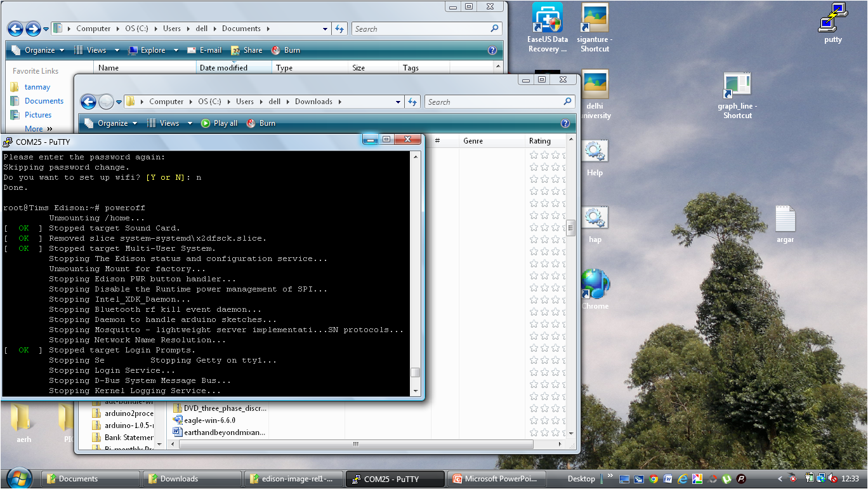Viewport: 868px width, 489px height.
Task: Click the Search field in Downloads window
Action: (x=494, y=102)
